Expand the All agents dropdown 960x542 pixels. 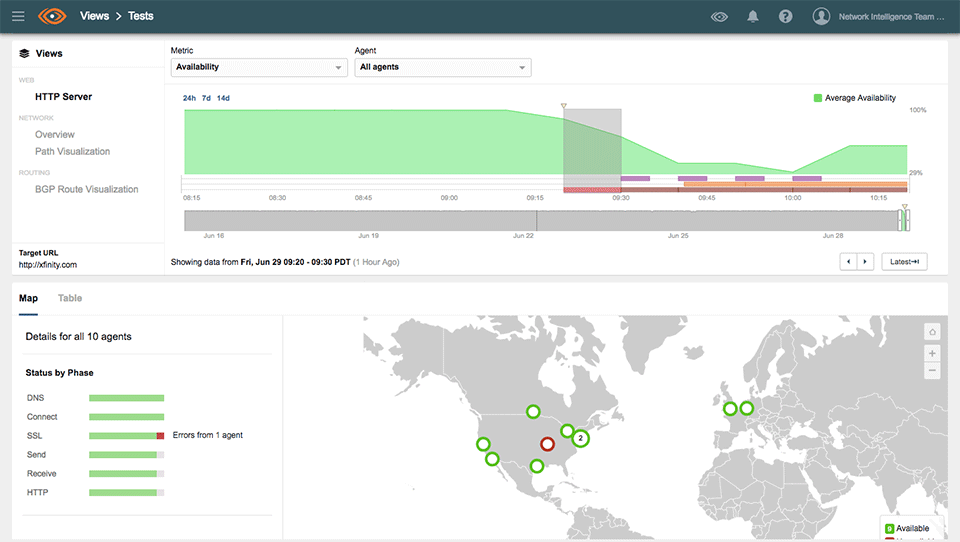pos(443,67)
